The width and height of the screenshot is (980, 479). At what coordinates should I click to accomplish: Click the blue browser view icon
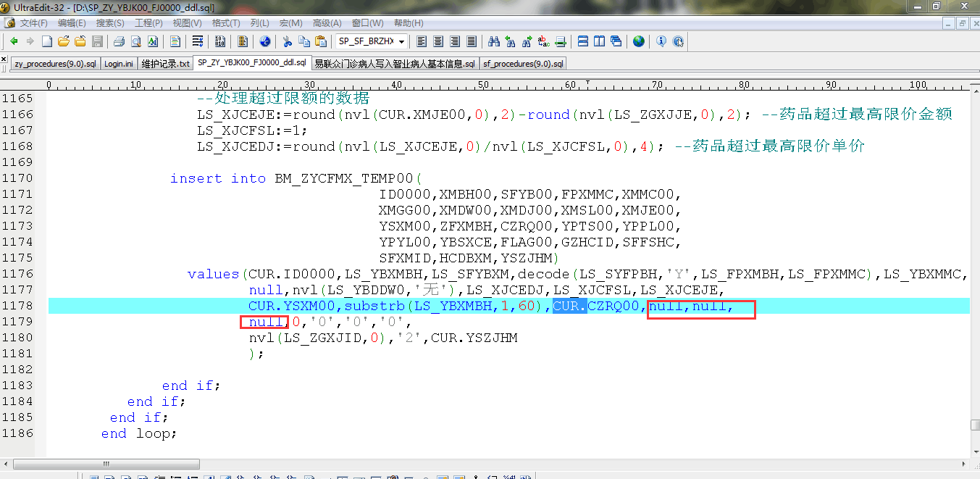[265, 41]
